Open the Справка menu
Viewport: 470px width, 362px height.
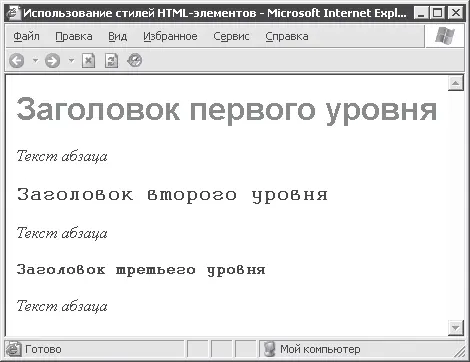coord(287,36)
